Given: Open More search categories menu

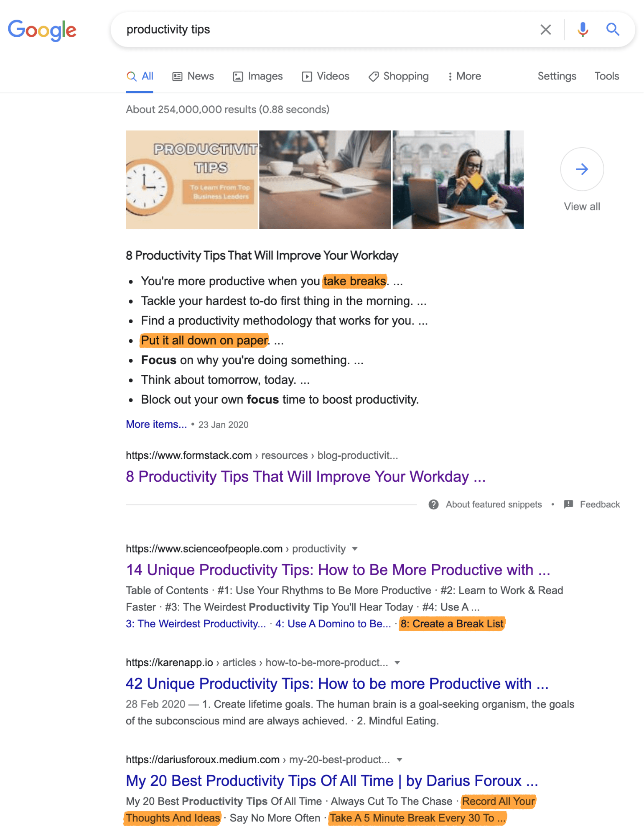Looking at the screenshot, I should click(x=464, y=76).
